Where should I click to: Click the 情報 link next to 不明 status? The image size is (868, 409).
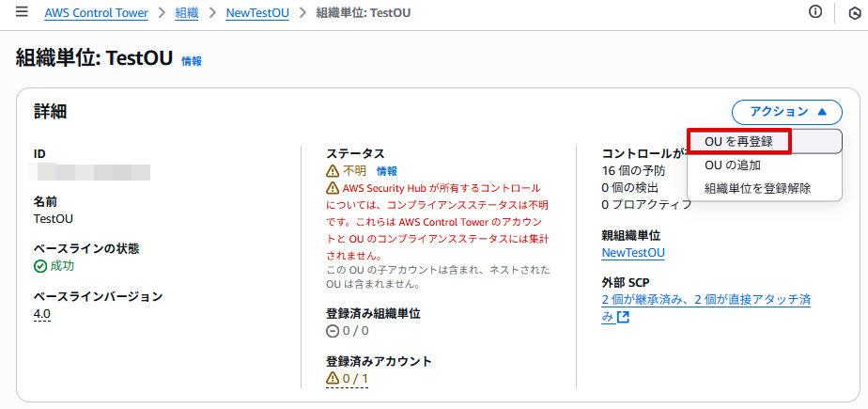387,171
